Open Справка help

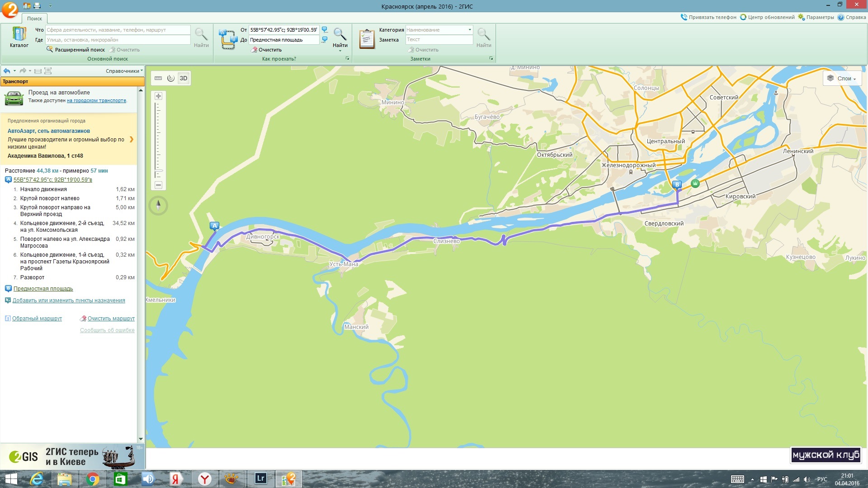pyautogui.click(x=852, y=17)
